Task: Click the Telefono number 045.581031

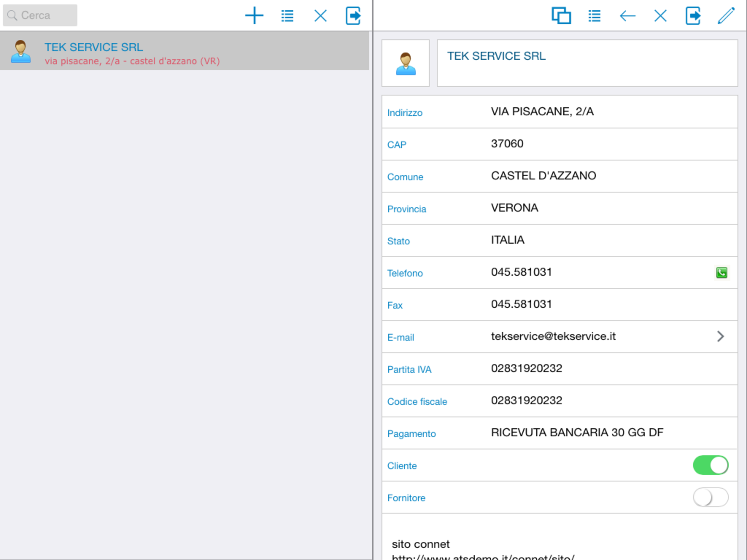Action: click(521, 272)
